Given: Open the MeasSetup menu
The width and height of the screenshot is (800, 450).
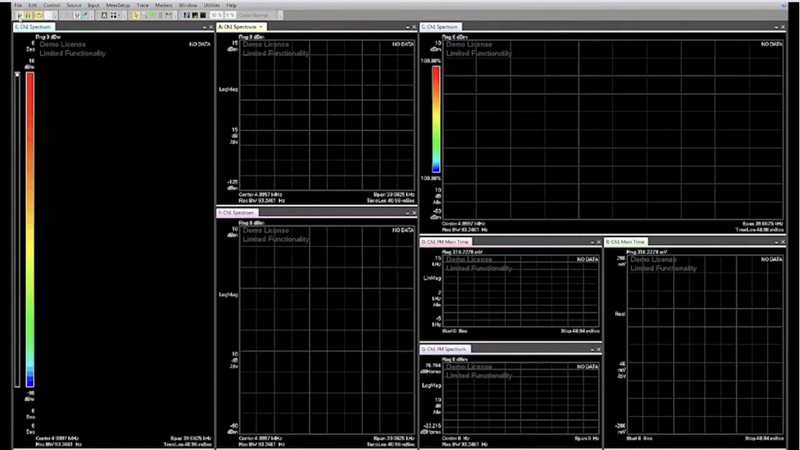Looking at the screenshot, I should tap(118, 5).
